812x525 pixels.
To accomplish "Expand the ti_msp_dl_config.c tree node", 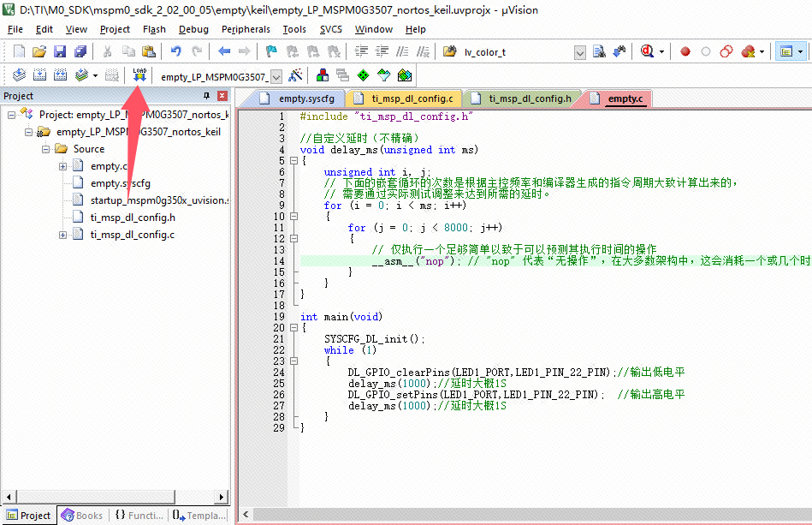I will click(62, 235).
